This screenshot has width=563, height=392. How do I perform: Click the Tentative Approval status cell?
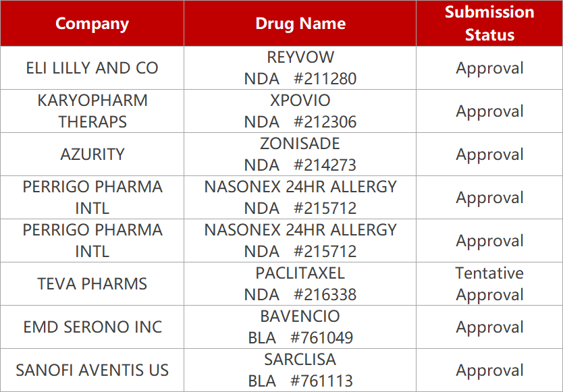point(489,284)
